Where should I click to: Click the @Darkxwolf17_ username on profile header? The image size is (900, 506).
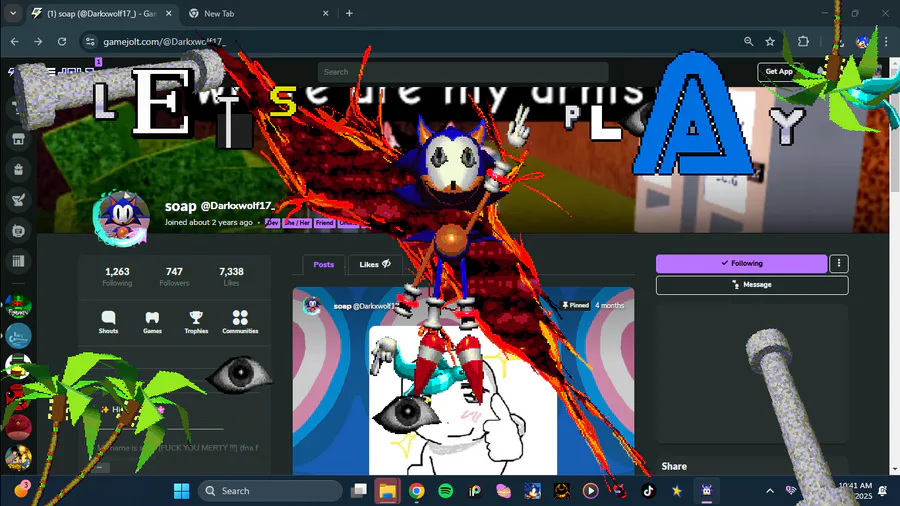point(238,206)
